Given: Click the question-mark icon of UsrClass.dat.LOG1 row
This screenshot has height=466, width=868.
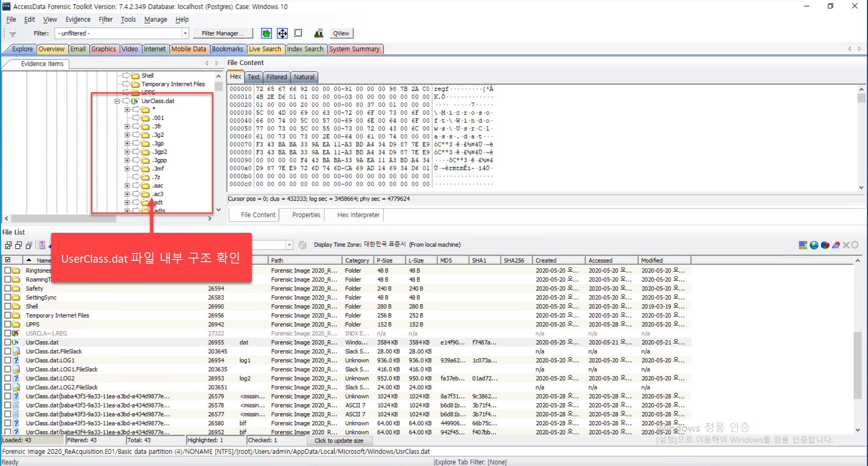Looking at the screenshot, I should [x=16, y=360].
